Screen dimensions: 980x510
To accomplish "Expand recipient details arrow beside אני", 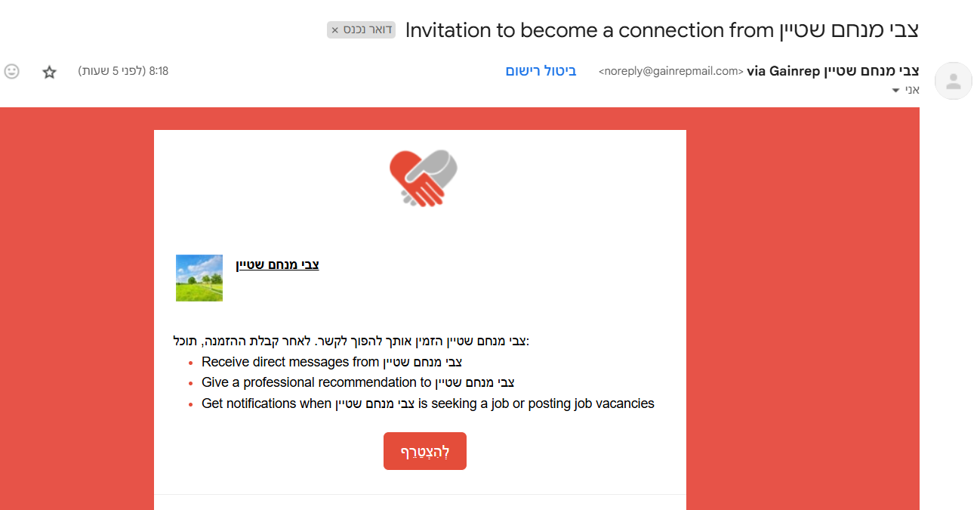I will coord(896,91).
